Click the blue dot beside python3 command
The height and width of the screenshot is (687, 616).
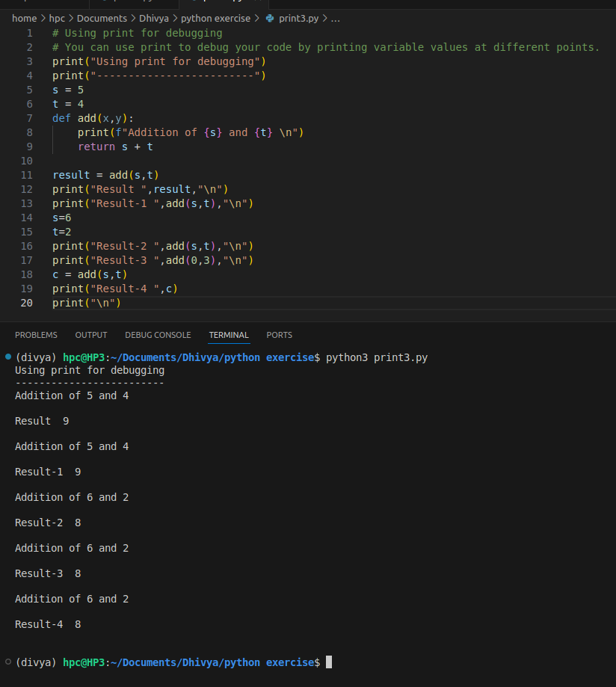coord(7,357)
